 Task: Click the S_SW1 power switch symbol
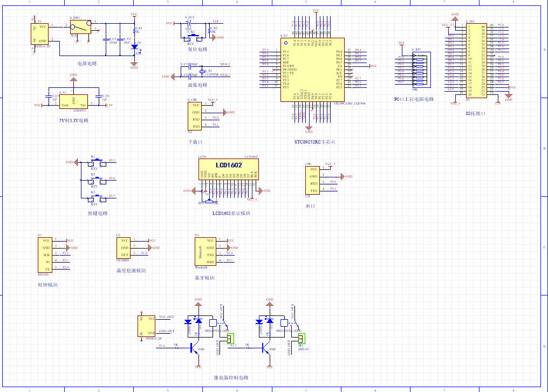(81, 26)
